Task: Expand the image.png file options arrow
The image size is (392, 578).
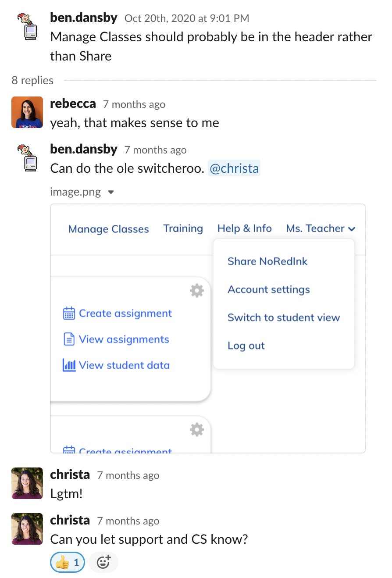Action: click(x=111, y=192)
